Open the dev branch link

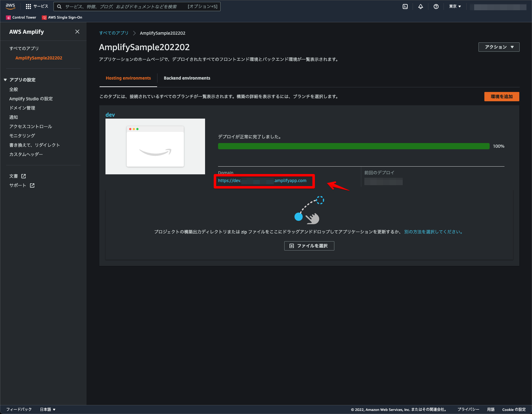110,115
